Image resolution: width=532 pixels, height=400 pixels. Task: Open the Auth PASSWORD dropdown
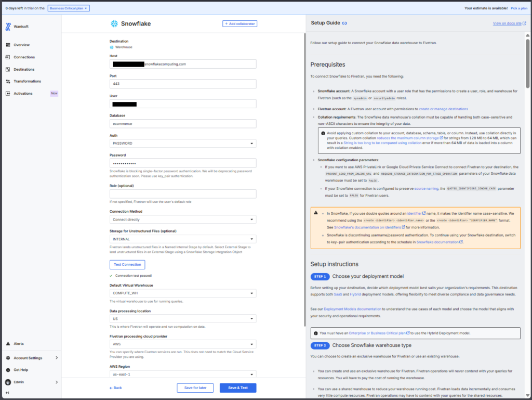183,143
